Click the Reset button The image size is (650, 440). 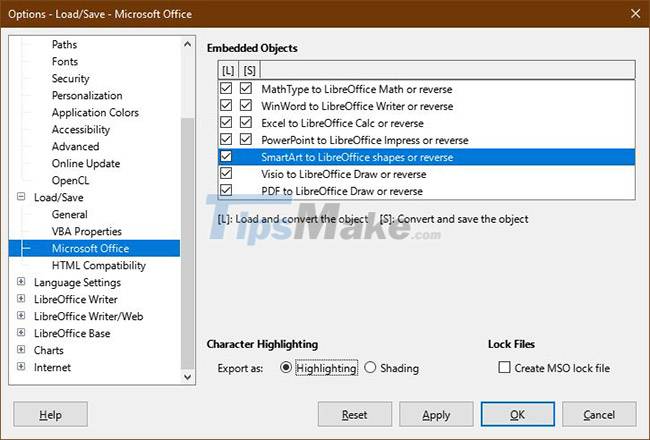(355, 414)
